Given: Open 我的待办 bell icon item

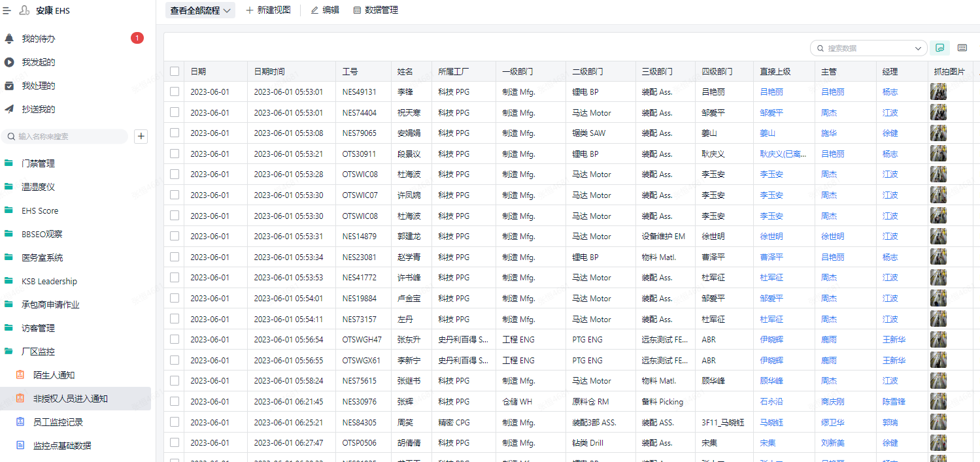Looking at the screenshot, I should (9, 39).
